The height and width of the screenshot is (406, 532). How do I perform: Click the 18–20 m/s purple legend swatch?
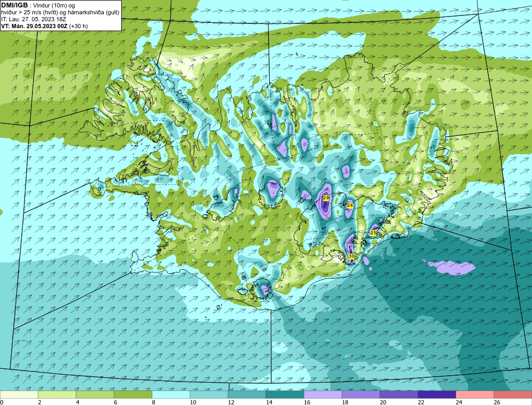click(x=361, y=394)
